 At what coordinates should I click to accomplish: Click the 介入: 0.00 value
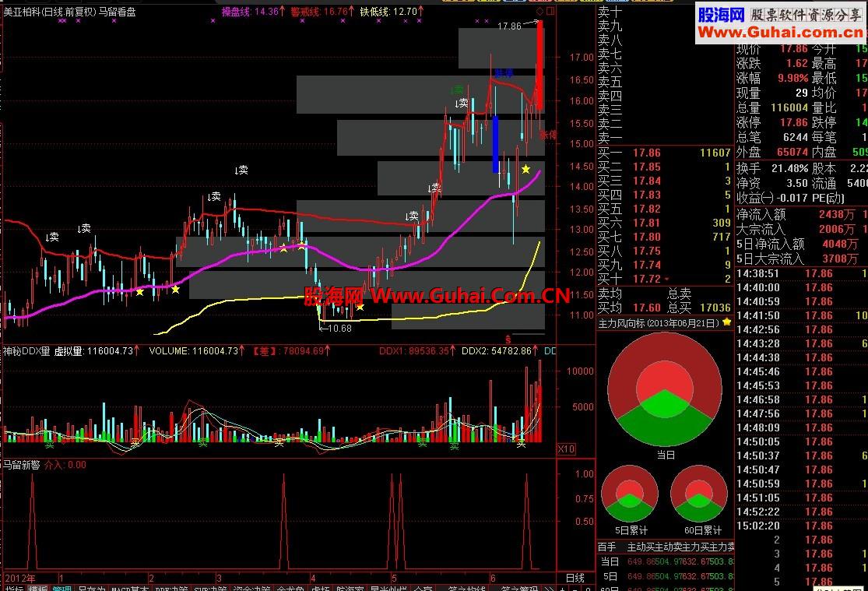[x=65, y=466]
